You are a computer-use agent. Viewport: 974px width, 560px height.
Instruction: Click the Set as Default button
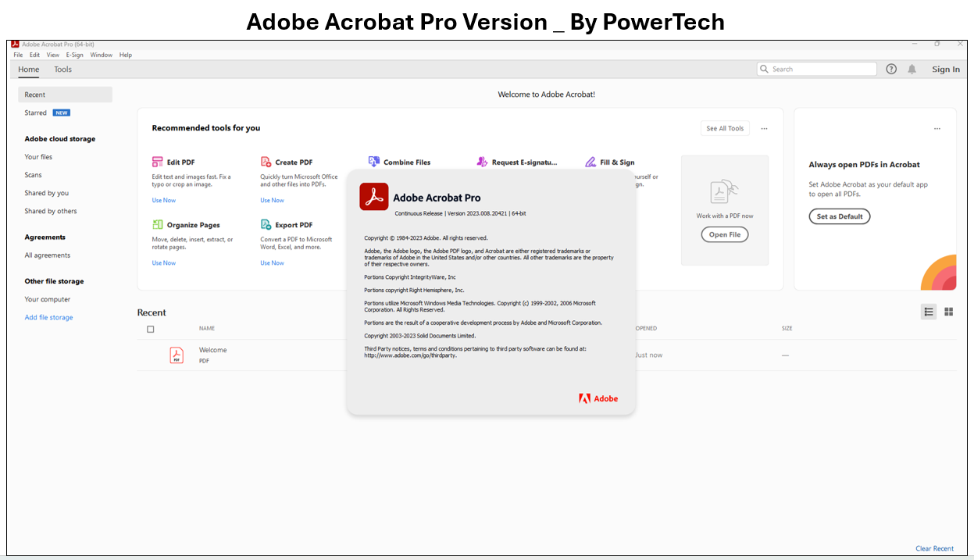pyautogui.click(x=839, y=216)
